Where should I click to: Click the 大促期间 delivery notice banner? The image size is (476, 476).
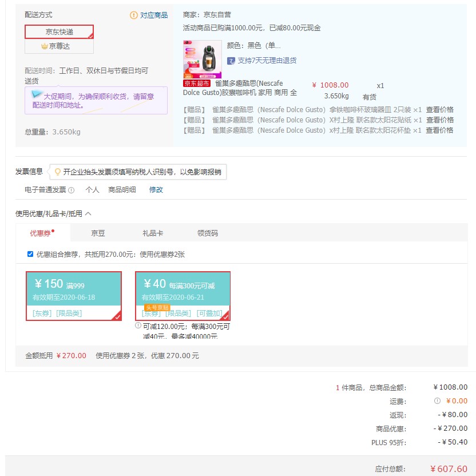tap(96, 101)
